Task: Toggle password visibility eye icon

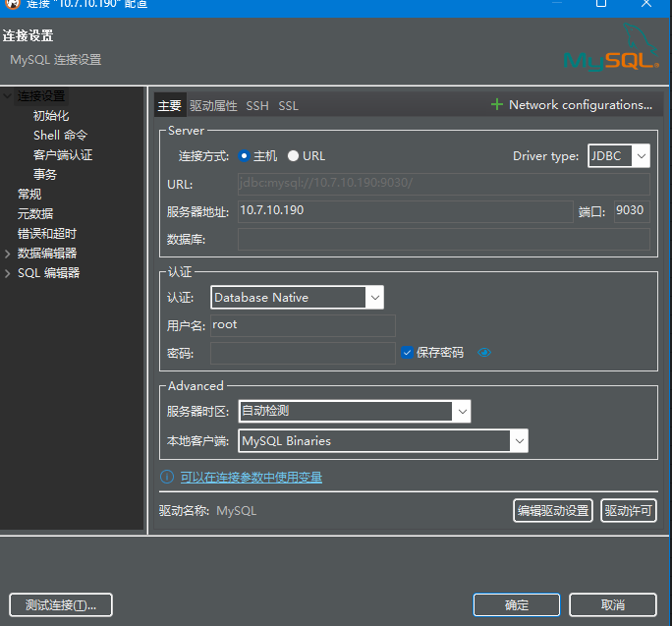Action: [x=484, y=353]
